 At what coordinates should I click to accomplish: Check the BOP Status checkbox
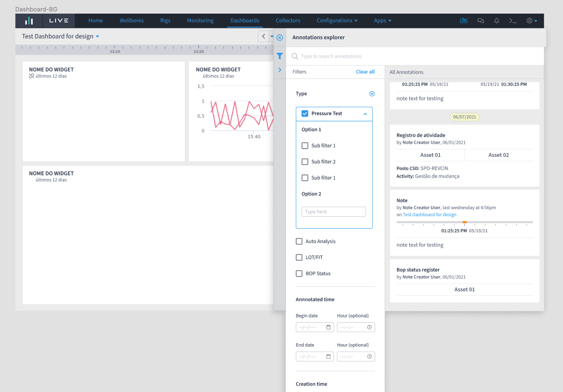tap(299, 273)
